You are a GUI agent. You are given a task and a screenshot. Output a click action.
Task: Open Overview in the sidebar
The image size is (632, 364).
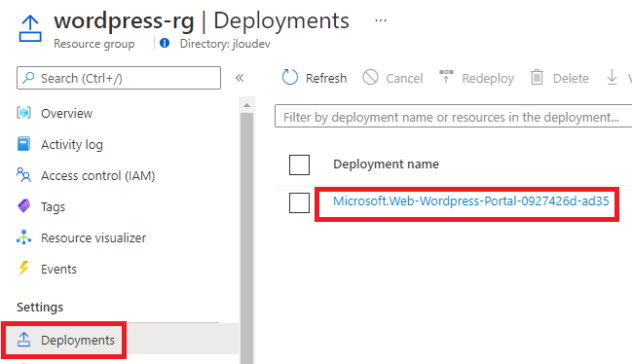click(66, 113)
